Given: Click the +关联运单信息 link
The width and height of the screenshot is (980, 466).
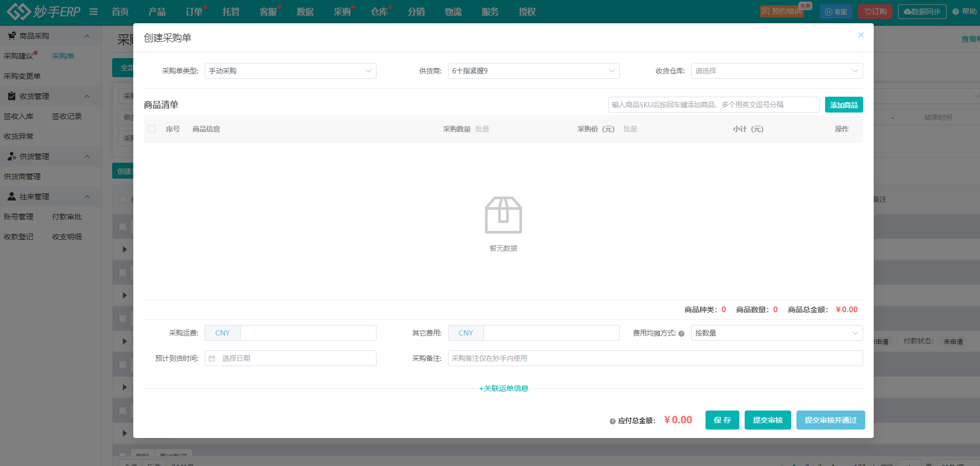Looking at the screenshot, I should click(503, 388).
